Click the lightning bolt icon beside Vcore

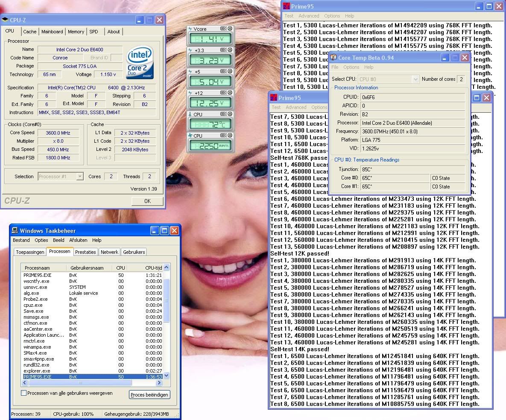[x=190, y=29]
